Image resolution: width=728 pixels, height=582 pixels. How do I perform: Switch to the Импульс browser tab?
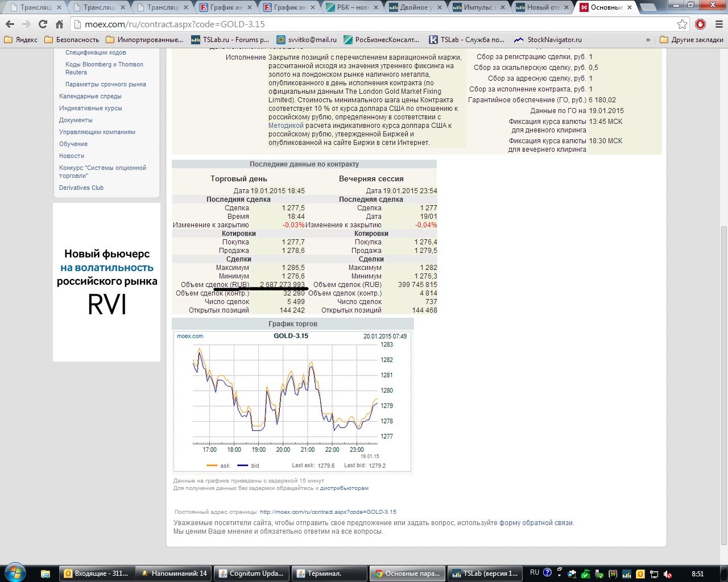[479, 7]
